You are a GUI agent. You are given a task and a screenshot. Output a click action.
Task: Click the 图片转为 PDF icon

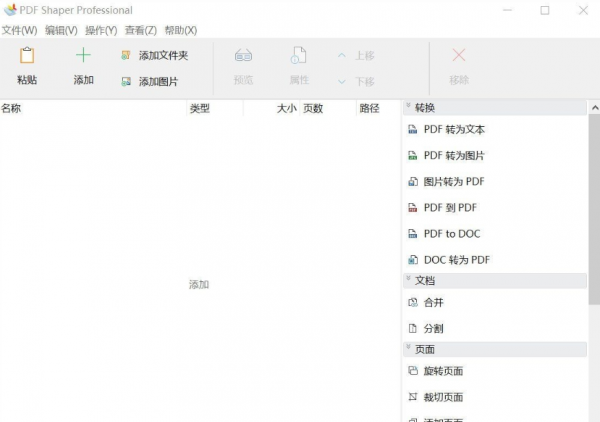(412, 181)
